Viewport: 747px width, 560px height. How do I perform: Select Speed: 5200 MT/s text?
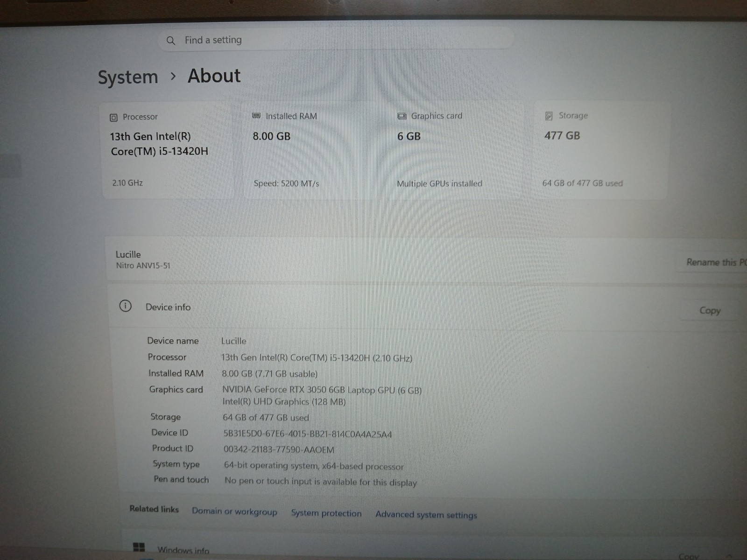pyautogui.click(x=287, y=183)
